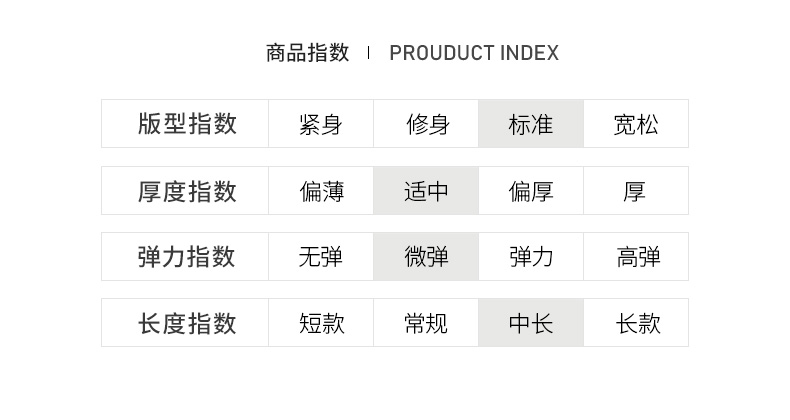The width and height of the screenshot is (790, 420).
Task: Click the highlighted 中长 length option
Action: (x=531, y=323)
